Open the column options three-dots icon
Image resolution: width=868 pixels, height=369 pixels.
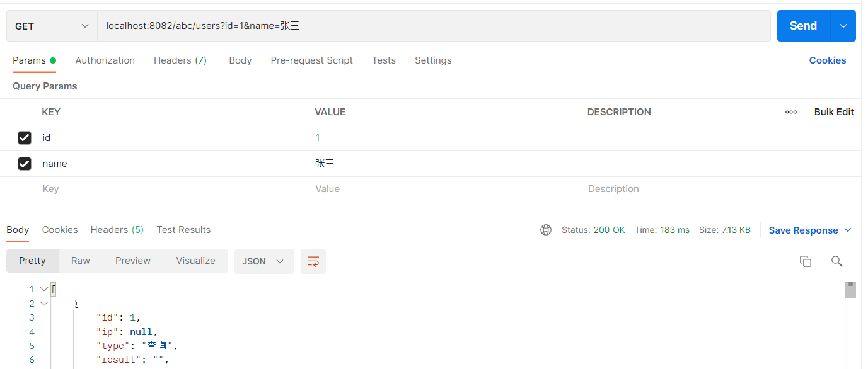click(x=791, y=112)
